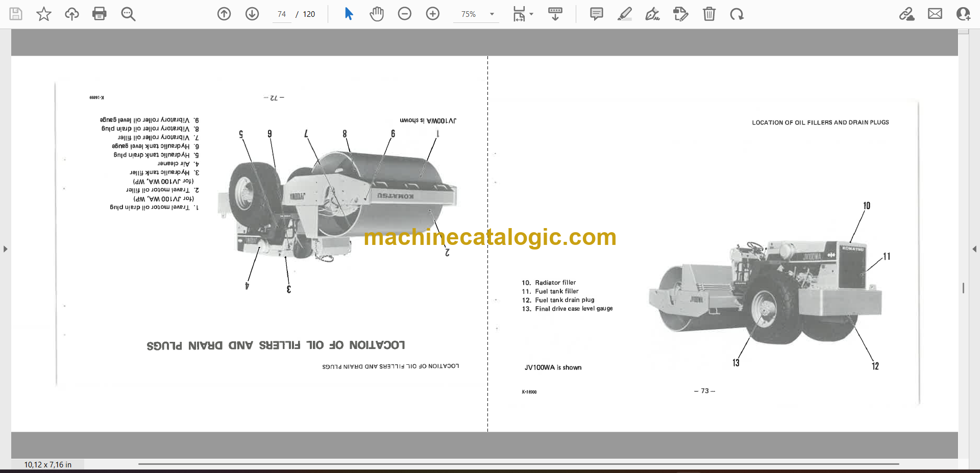
Task: Rotate view with the circular arrow icon
Action: pos(737,14)
